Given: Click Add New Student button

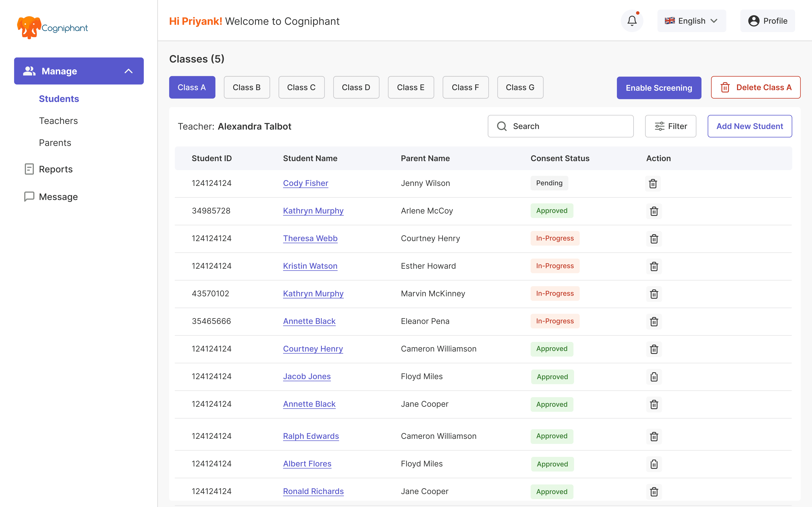Looking at the screenshot, I should 750,126.
